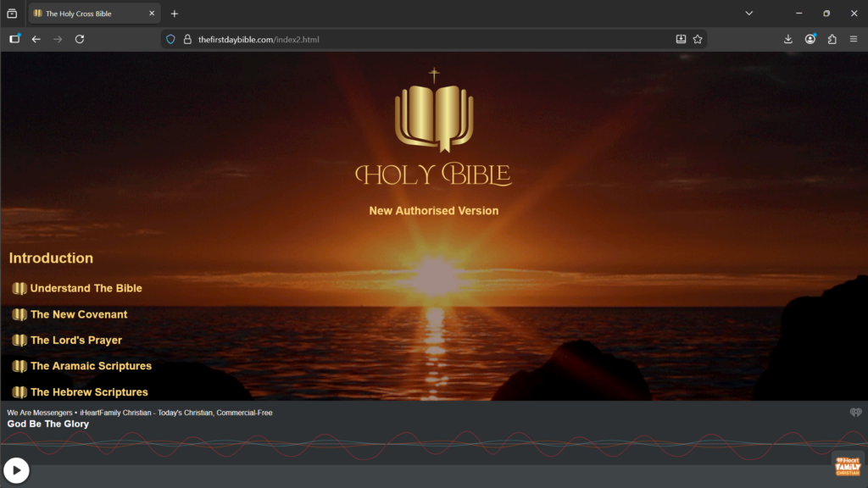The width and height of the screenshot is (868, 488).
Task: Close The Holy Cross Bible tab
Action: click(x=152, y=14)
